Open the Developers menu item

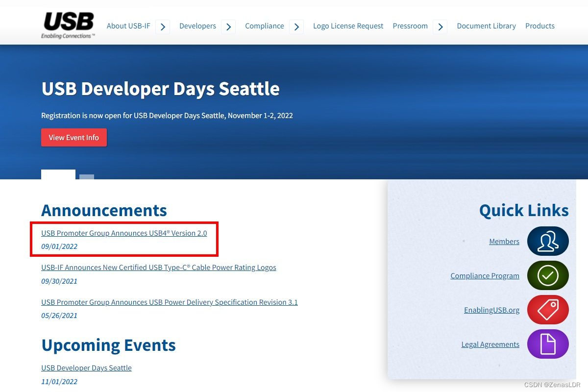pos(197,26)
